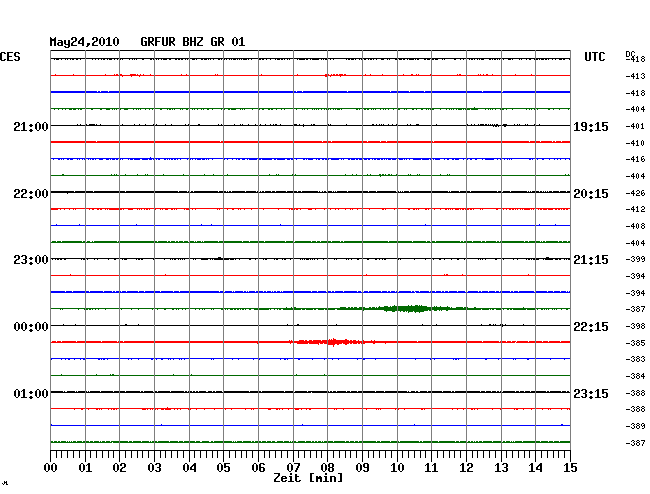Click the DC offset value -398
The width and height of the screenshot is (650, 494).
635,327
